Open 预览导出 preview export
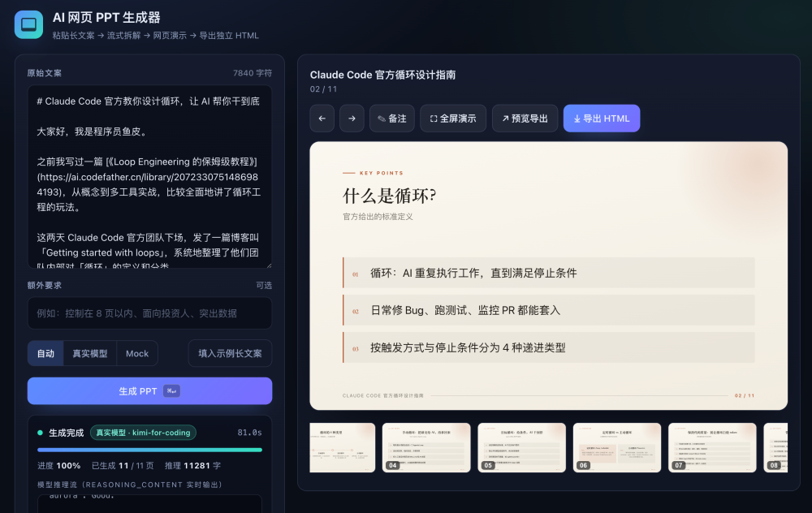Screen dimensions: 812x513 [525, 119]
